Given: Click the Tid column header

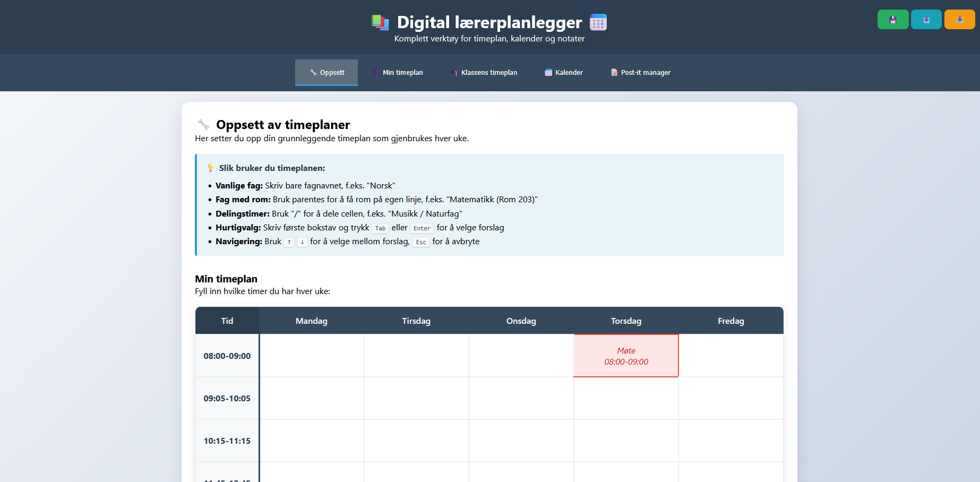Looking at the screenshot, I should (x=227, y=321).
